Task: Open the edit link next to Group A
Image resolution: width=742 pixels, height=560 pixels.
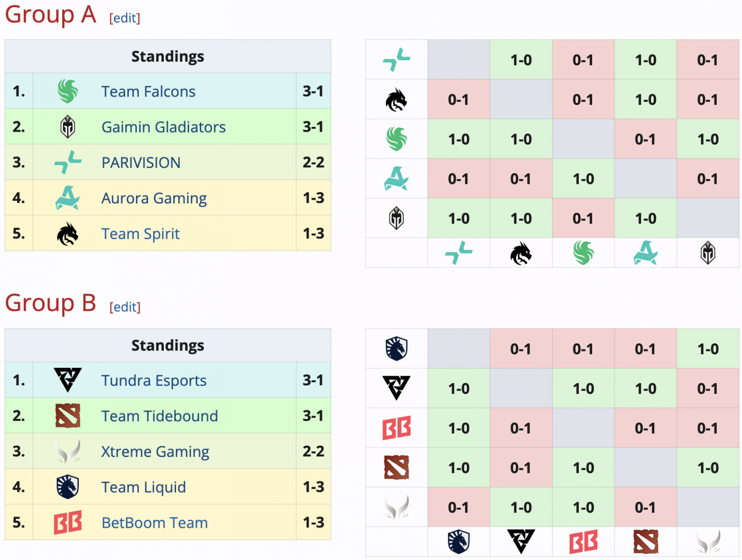Action: pos(125,18)
